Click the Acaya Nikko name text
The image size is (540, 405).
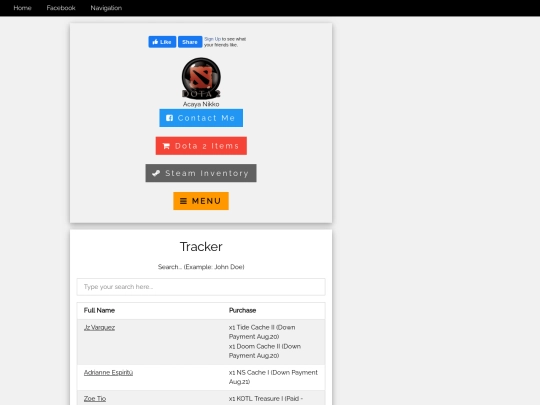pyautogui.click(x=201, y=104)
